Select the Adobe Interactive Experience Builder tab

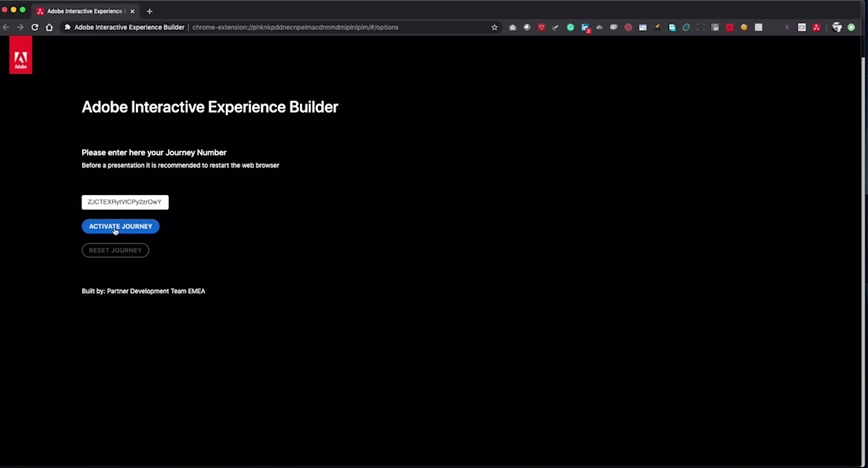click(x=84, y=11)
